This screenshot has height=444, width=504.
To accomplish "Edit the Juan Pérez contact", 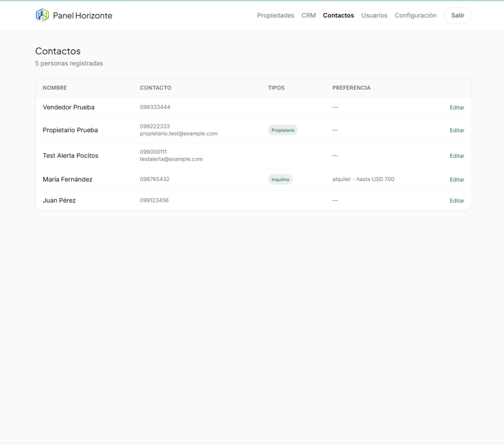I will 457,201.
